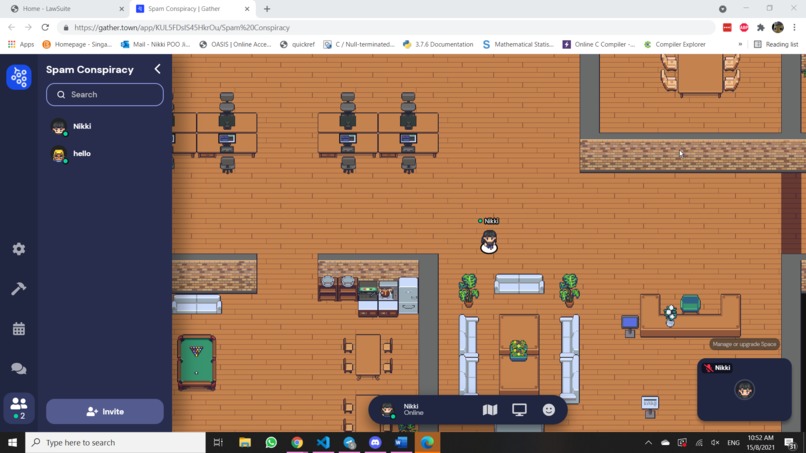The image size is (806, 453).
Task: Open Discord from taskbar
Action: pyautogui.click(x=375, y=442)
